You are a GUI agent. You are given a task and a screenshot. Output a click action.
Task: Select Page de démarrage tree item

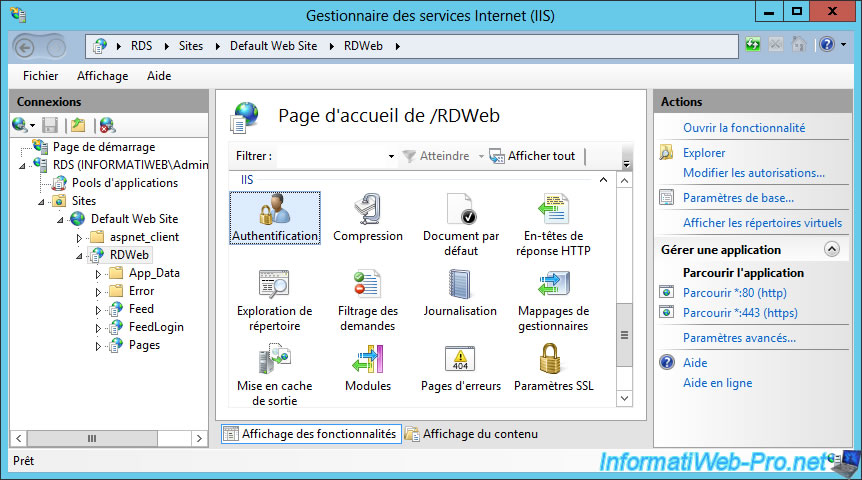click(104, 147)
